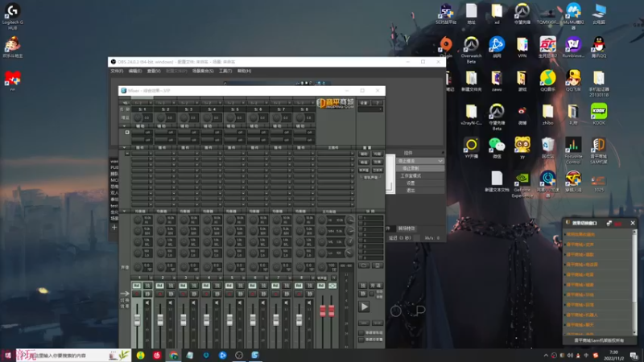This screenshot has height=362, width=644.
Task: Mute channel 8 using 静 button
Action: (309, 294)
